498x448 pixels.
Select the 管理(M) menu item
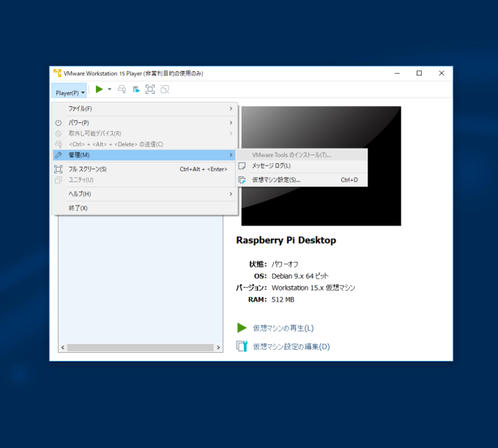(x=145, y=155)
